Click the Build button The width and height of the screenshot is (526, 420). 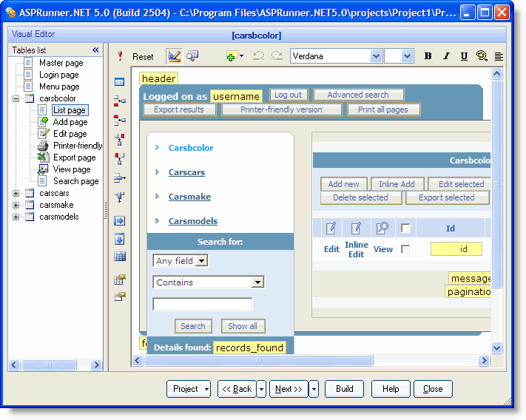click(x=345, y=389)
